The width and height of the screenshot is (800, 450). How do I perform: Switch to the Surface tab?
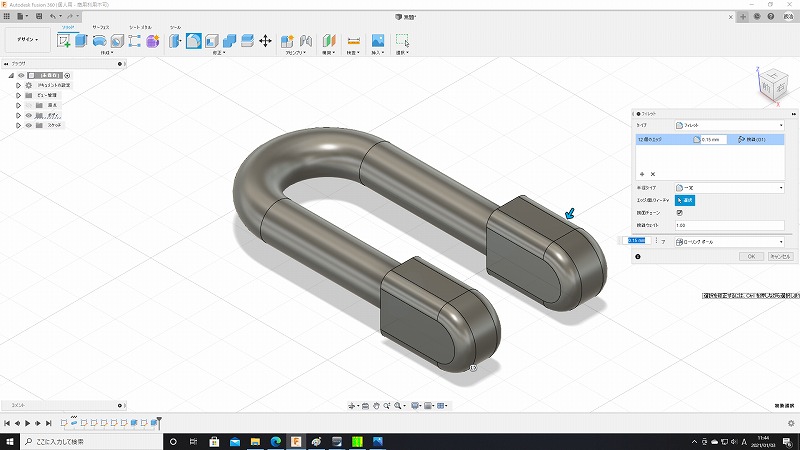(x=101, y=27)
